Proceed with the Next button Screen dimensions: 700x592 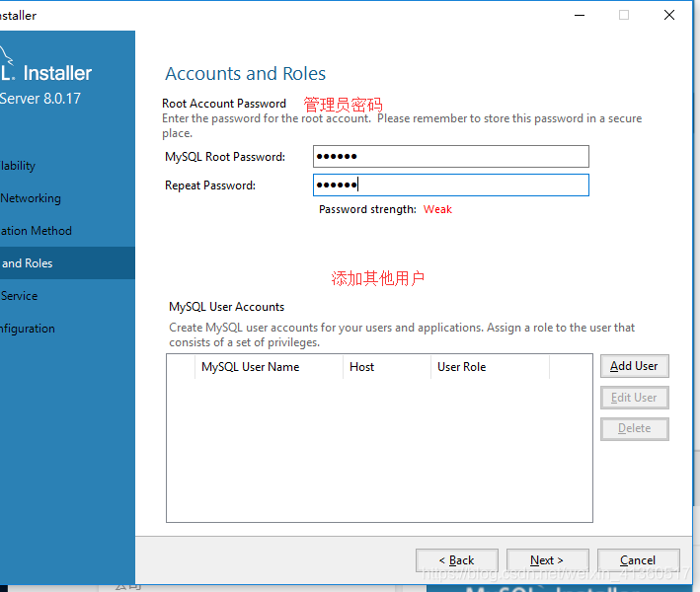[547, 560]
